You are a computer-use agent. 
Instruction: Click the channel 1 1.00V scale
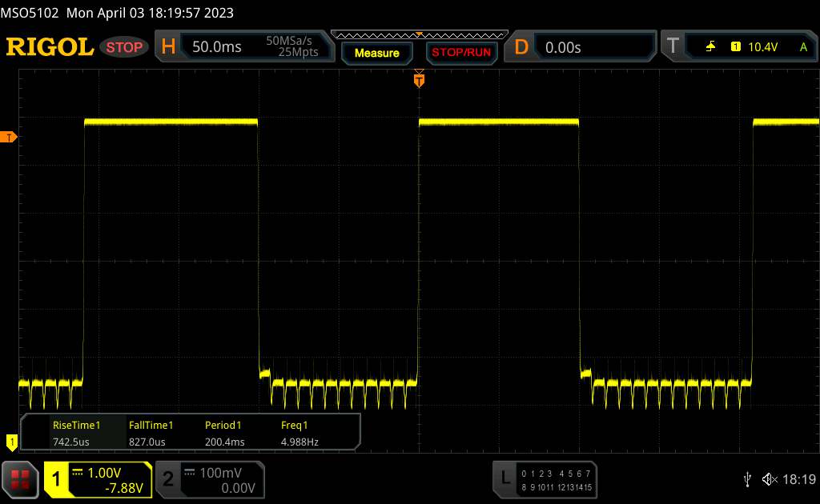[x=104, y=473]
